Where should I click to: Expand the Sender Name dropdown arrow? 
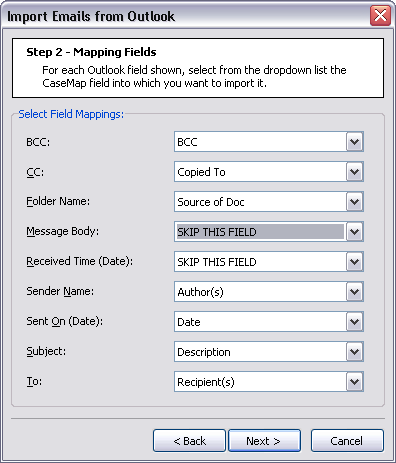(x=354, y=292)
